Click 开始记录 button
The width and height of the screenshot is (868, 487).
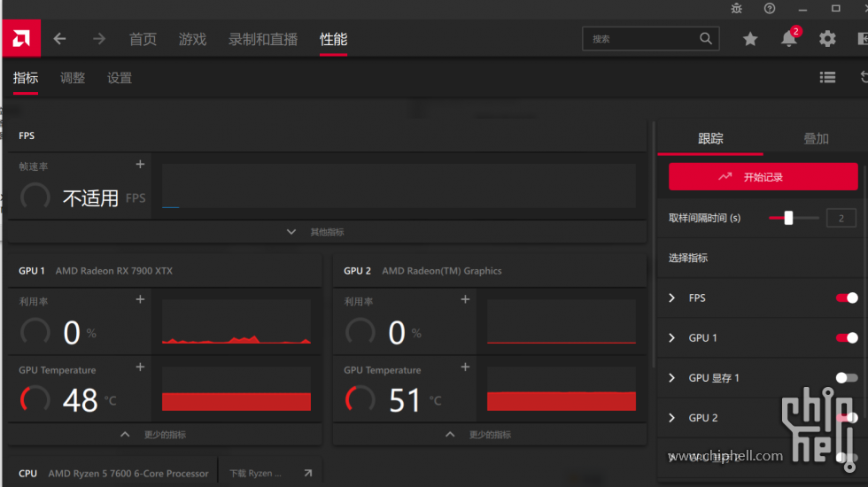pos(763,176)
